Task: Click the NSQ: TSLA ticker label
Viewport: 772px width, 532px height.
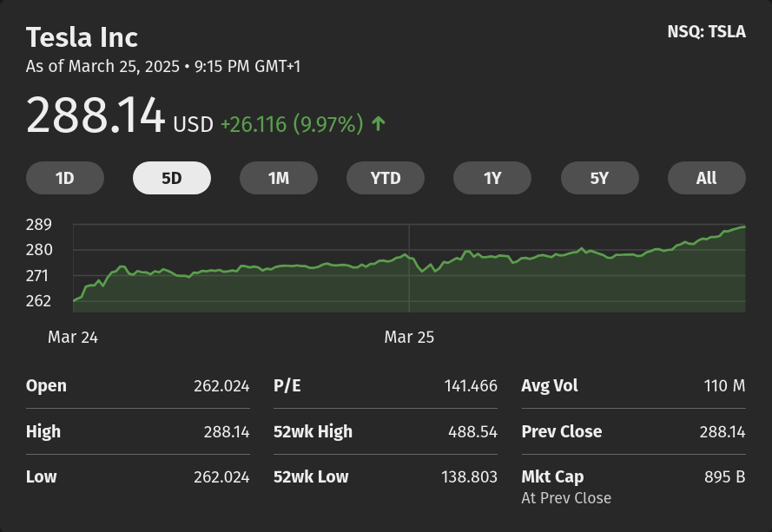Action: tap(706, 32)
